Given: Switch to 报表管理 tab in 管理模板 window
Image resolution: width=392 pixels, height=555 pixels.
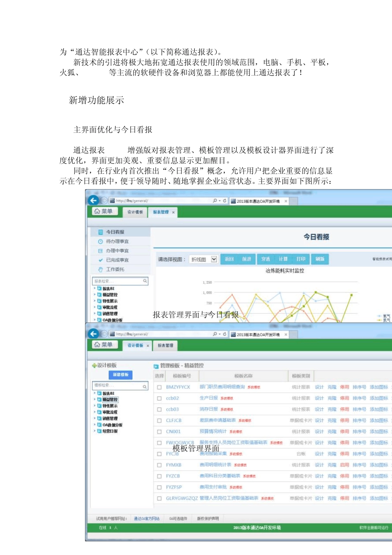Looking at the screenshot, I should click(165, 346).
